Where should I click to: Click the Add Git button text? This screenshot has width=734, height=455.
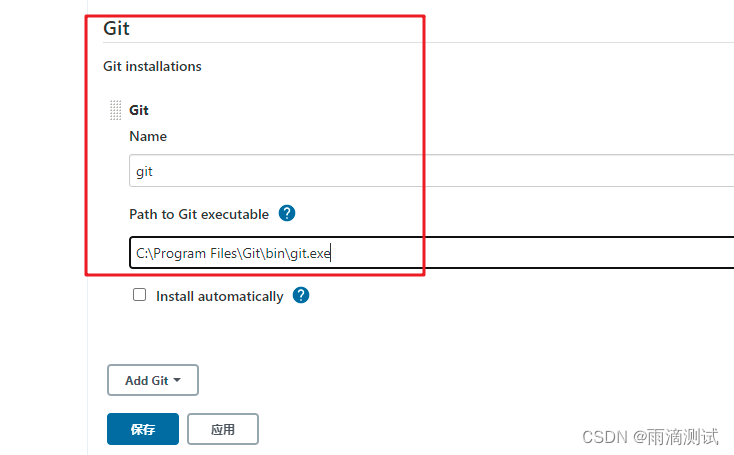[x=147, y=381]
